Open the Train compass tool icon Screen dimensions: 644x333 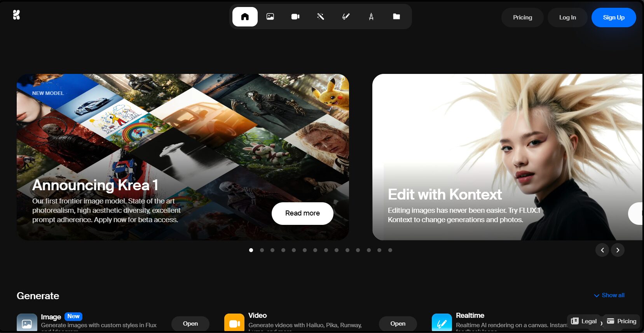tap(371, 17)
